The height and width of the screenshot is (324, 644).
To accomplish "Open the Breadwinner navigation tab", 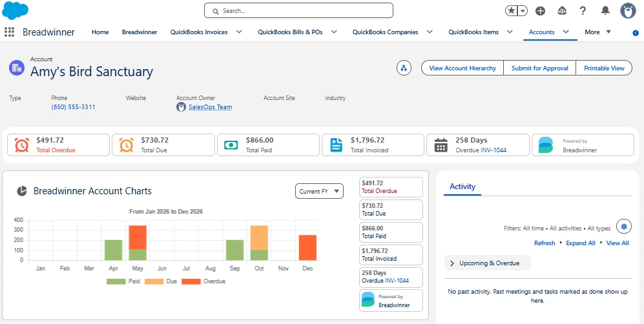I will click(x=140, y=32).
